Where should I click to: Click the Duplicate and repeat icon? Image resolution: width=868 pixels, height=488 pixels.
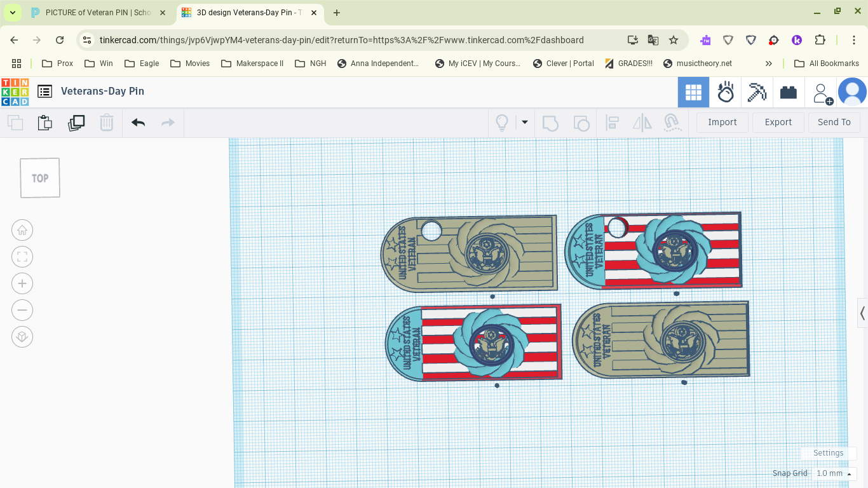pyautogui.click(x=76, y=123)
